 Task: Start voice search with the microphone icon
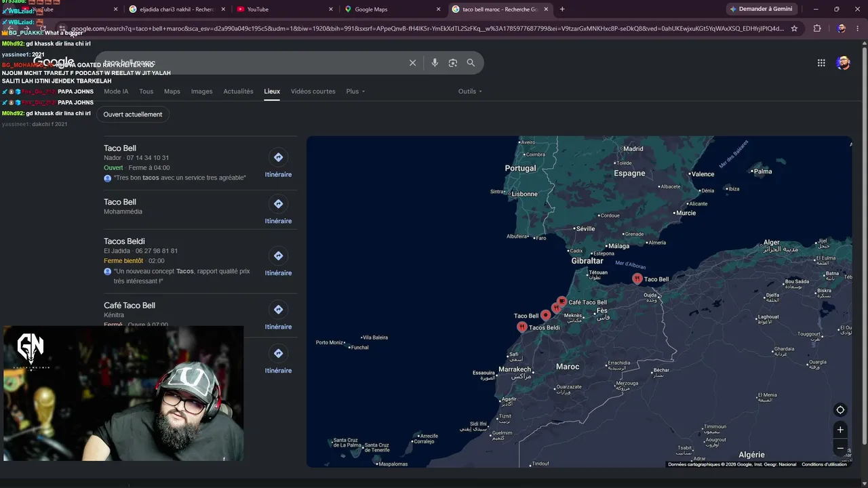pos(435,63)
